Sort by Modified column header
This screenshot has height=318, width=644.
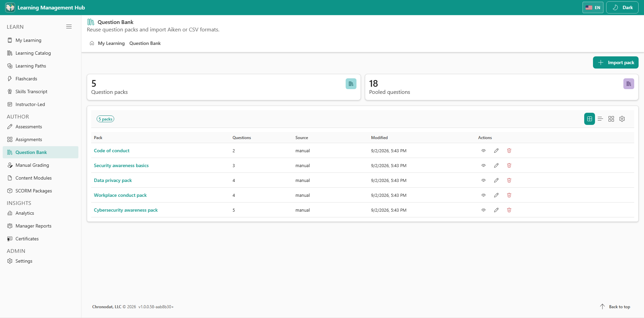pyautogui.click(x=379, y=137)
